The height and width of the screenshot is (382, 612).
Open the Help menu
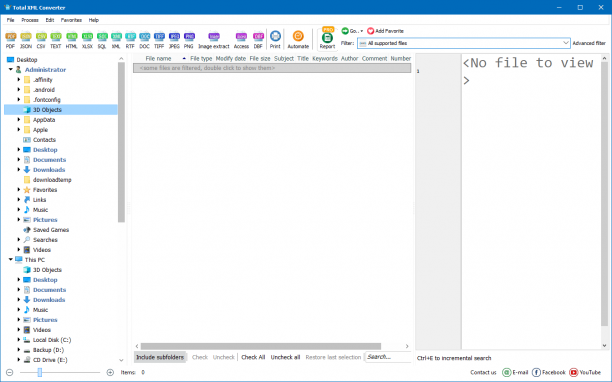pos(94,20)
